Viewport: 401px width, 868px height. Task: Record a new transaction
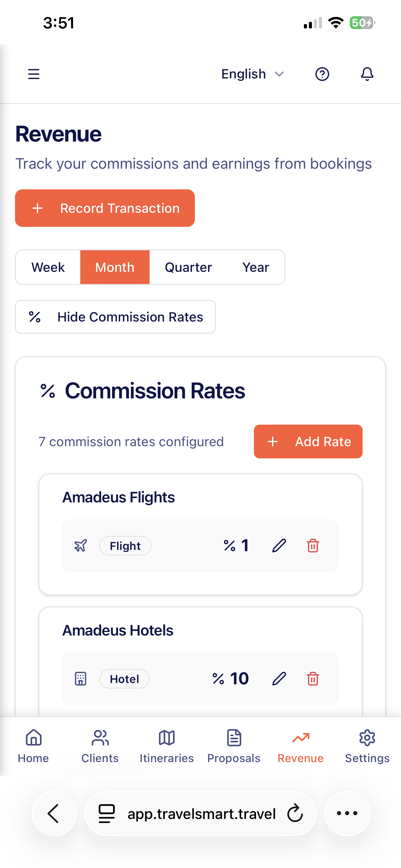click(x=105, y=208)
